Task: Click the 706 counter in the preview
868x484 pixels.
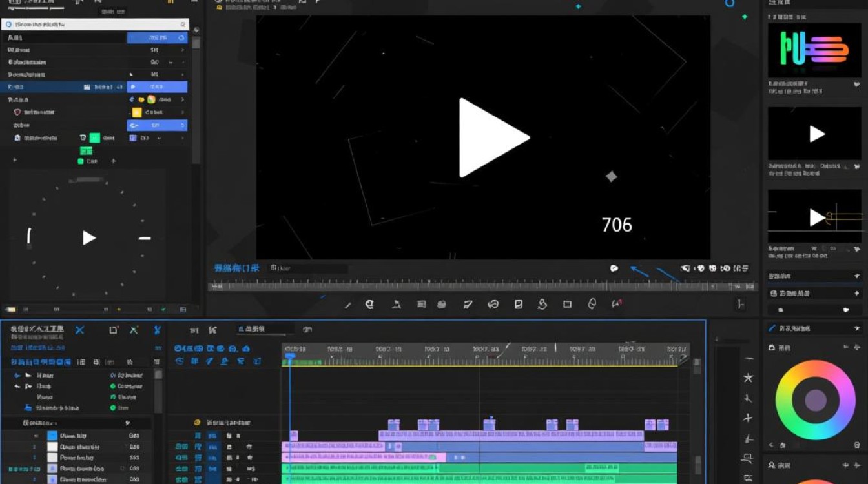Action: coord(617,225)
